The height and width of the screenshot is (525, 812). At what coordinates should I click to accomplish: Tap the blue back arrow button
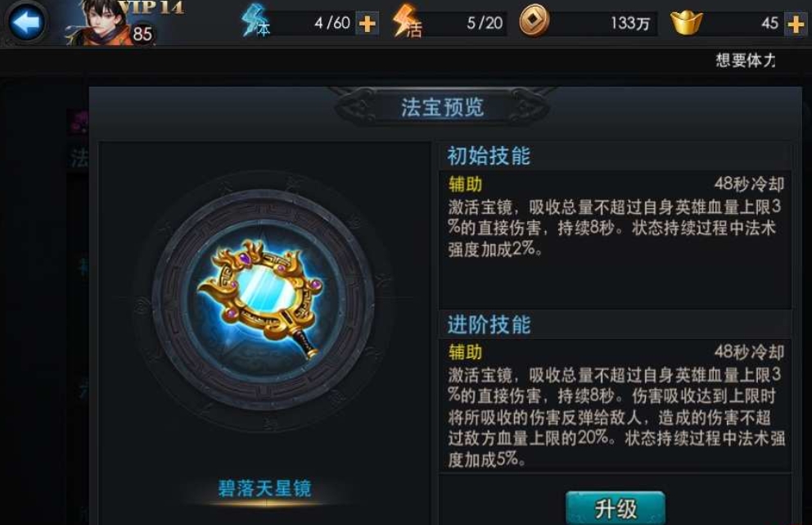(x=26, y=22)
